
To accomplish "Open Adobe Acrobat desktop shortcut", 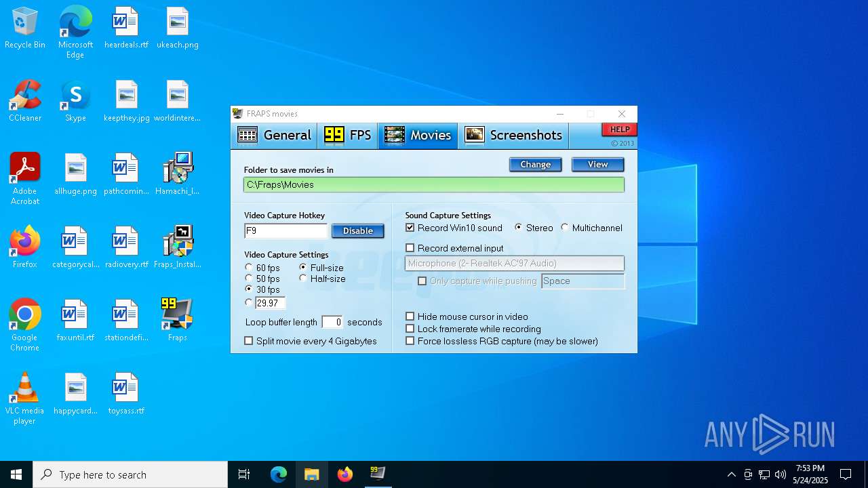I will pyautogui.click(x=25, y=179).
